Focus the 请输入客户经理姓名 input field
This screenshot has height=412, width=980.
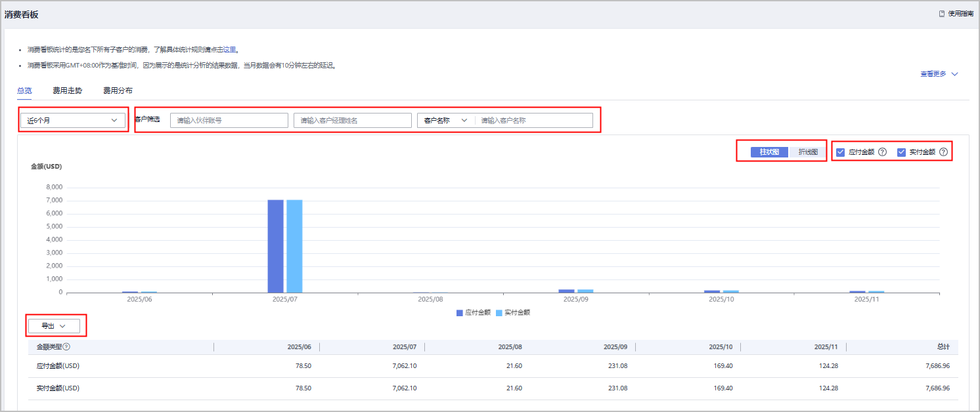pyautogui.click(x=352, y=121)
